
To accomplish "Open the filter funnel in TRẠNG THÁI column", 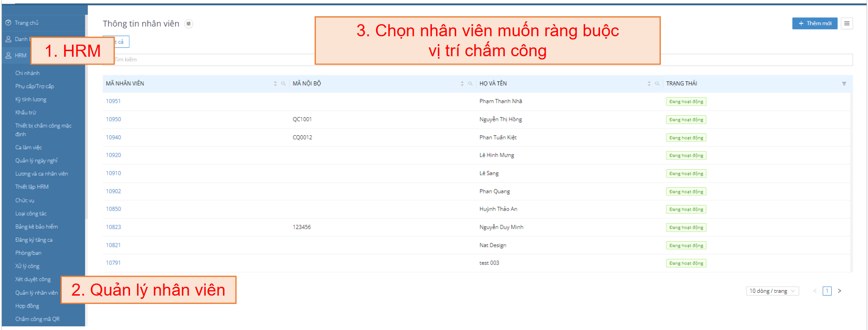I will (x=844, y=84).
